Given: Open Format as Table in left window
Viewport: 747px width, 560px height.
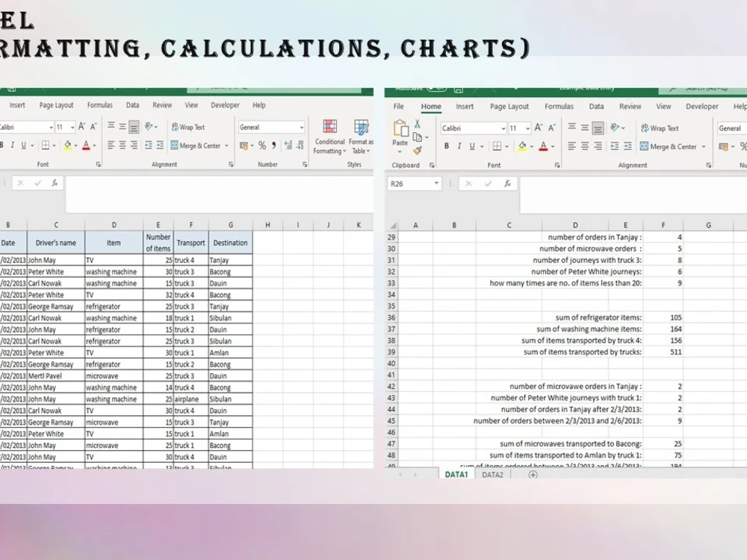Looking at the screenshot, I should click(x=361, y=137).
